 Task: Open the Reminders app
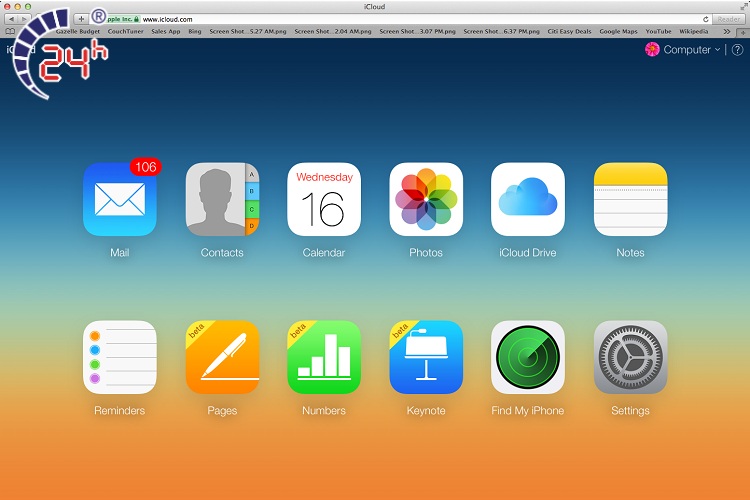(x=120, y=357)
